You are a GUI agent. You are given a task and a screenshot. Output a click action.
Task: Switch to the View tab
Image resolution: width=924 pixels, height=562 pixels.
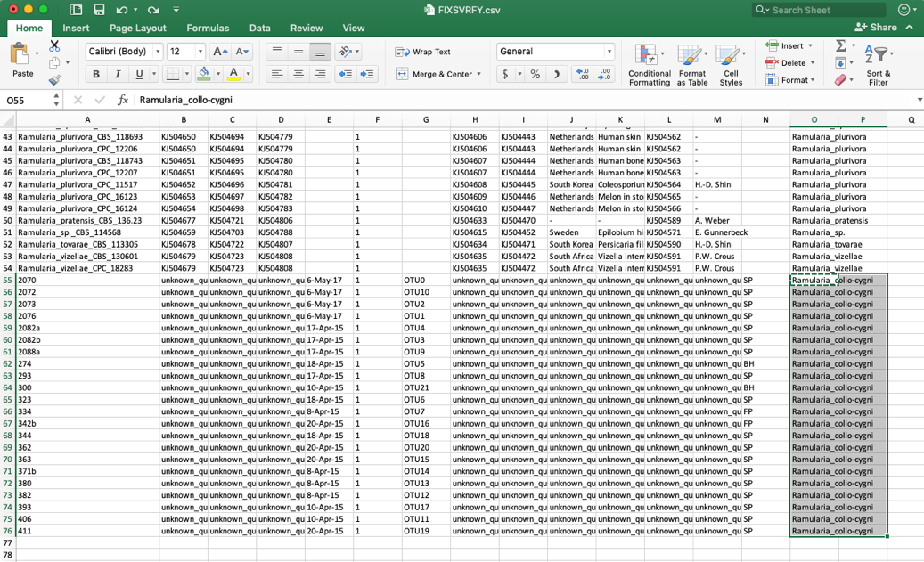[x=354, y=28]
